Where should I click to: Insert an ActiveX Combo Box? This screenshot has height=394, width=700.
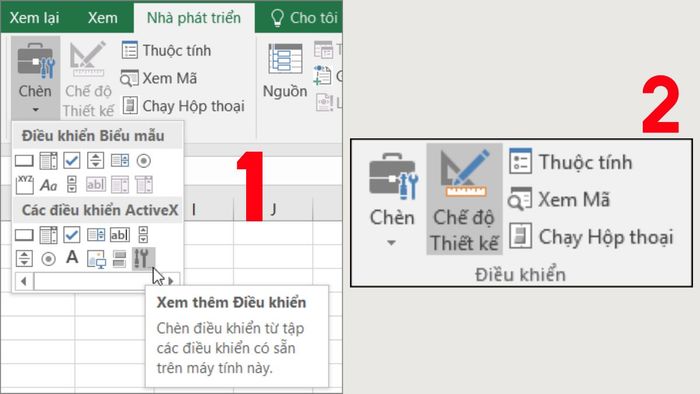(48, 235)
